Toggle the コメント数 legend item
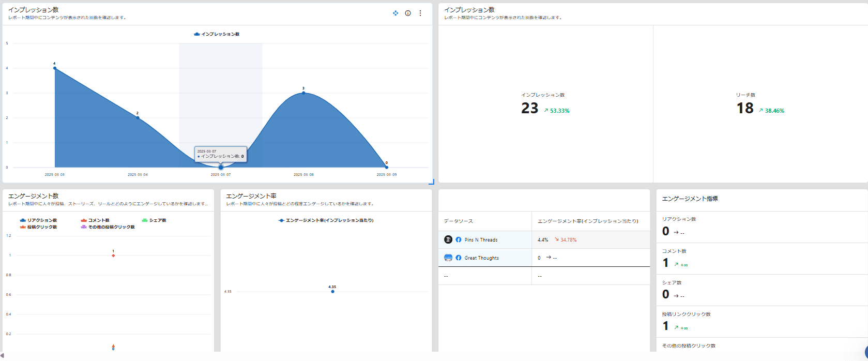This screenshot has width=868, height=361. tap(95, 220)
